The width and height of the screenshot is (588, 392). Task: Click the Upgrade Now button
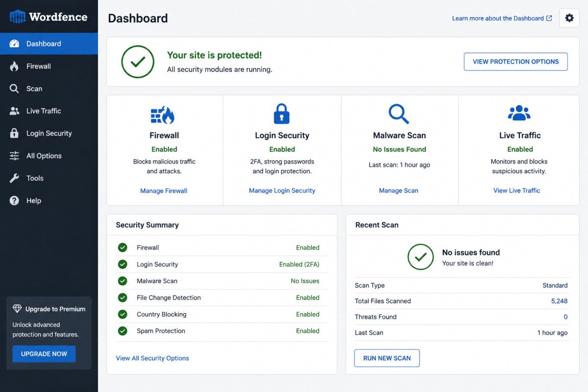pyautogui.click(x=44, y=354)
